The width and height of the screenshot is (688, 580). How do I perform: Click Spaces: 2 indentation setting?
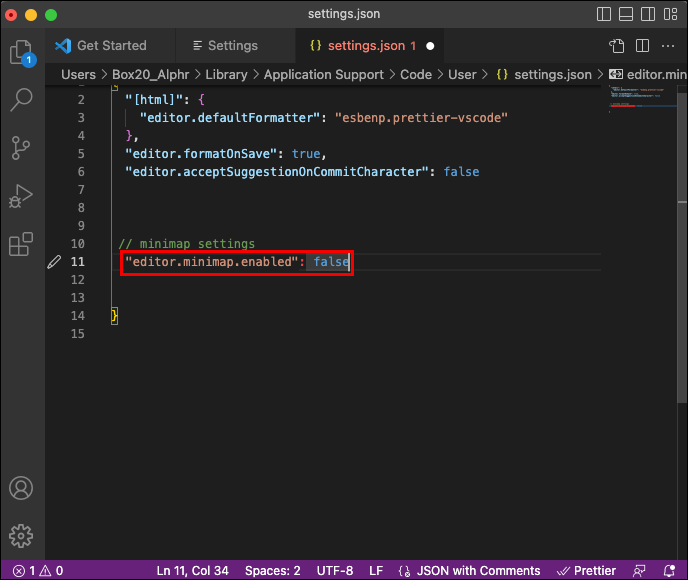[272, 570]
